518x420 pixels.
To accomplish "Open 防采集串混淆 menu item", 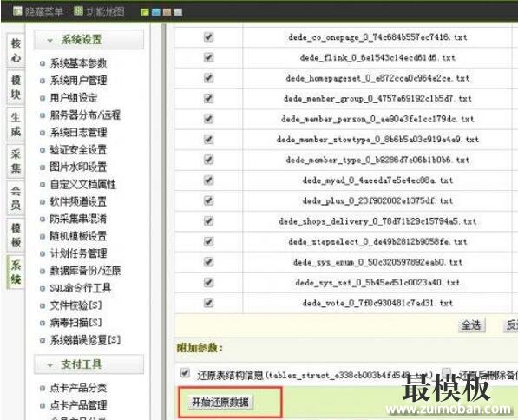I will point(78,219).
